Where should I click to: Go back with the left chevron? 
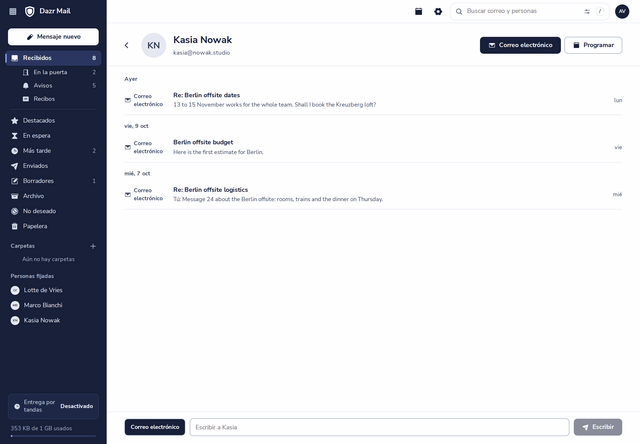(127, 45)
